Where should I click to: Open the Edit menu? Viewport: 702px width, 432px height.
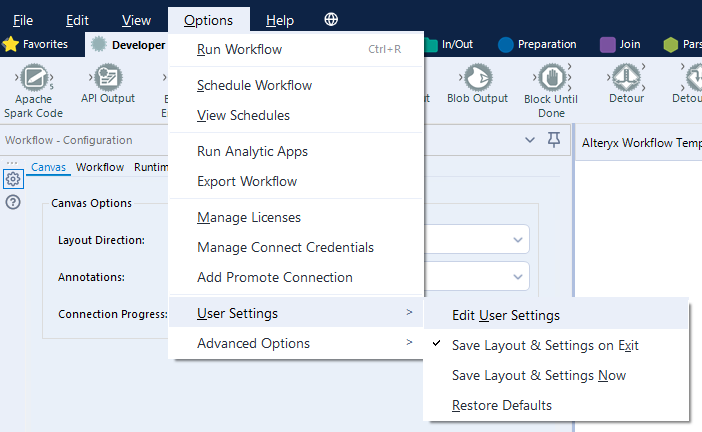pos(77,20)
